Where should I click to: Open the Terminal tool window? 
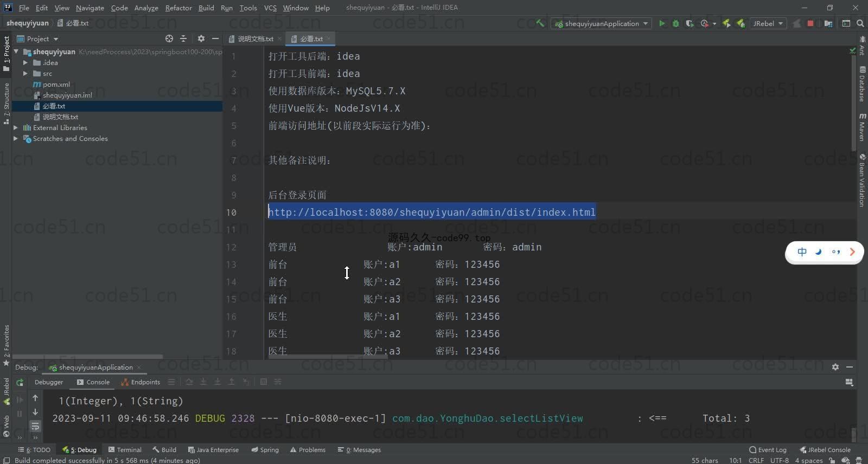tap(125, 450)
